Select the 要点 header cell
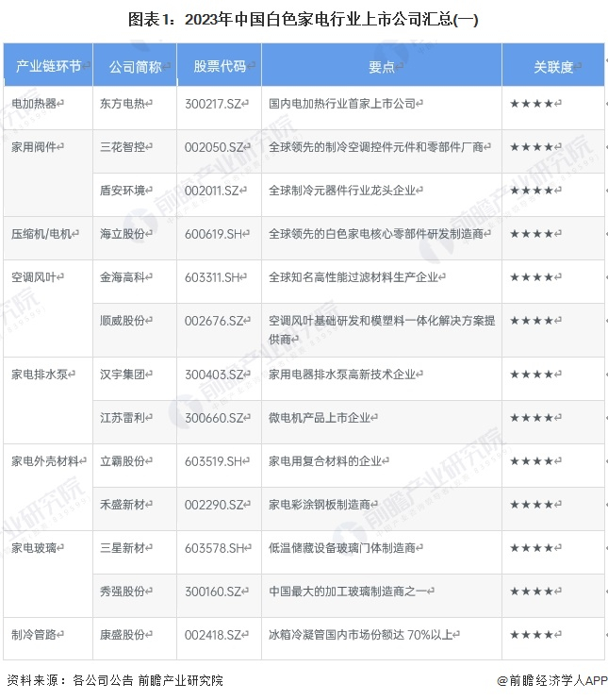 tap(382, 65)
